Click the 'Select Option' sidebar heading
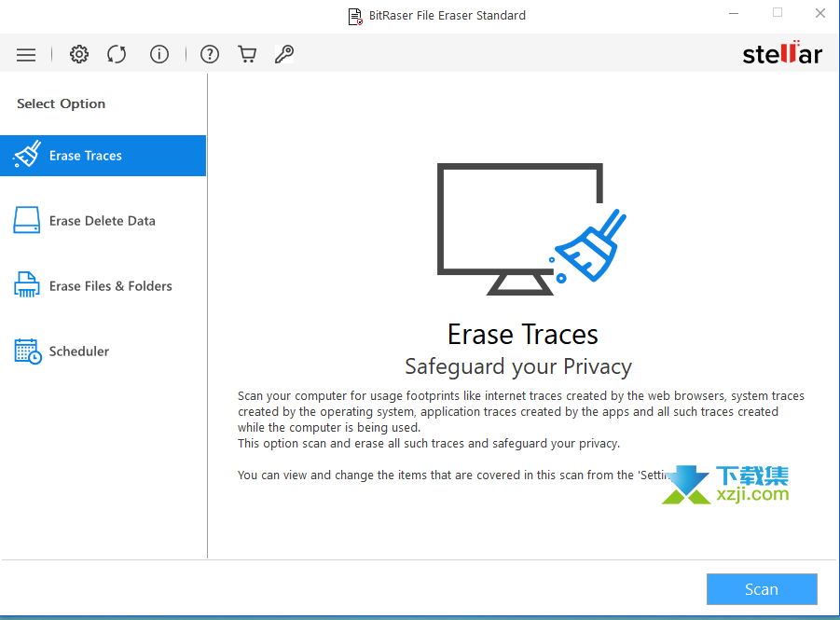Image resolution: width=840 pixels, height=620 pixels. 62,104
